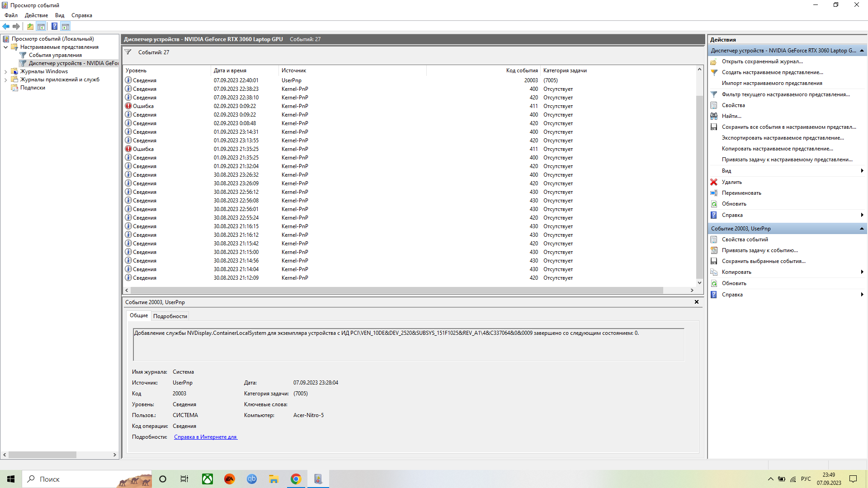
Task: Open the Справка menu in menu bar
Action: click(82, 15)
